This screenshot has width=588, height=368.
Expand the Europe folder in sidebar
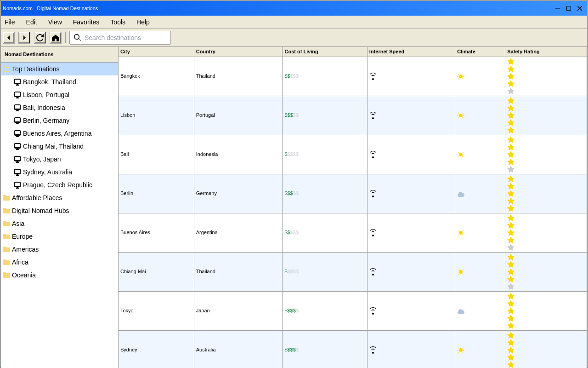coord(6,236)
